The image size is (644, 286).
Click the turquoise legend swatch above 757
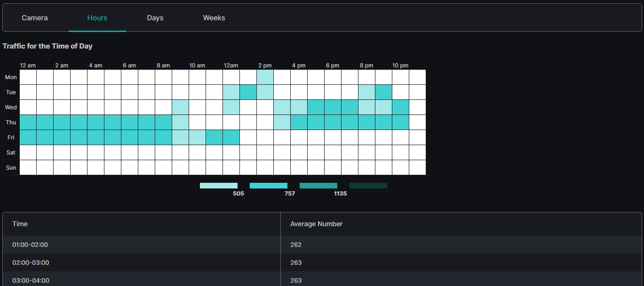coord(269,186)
